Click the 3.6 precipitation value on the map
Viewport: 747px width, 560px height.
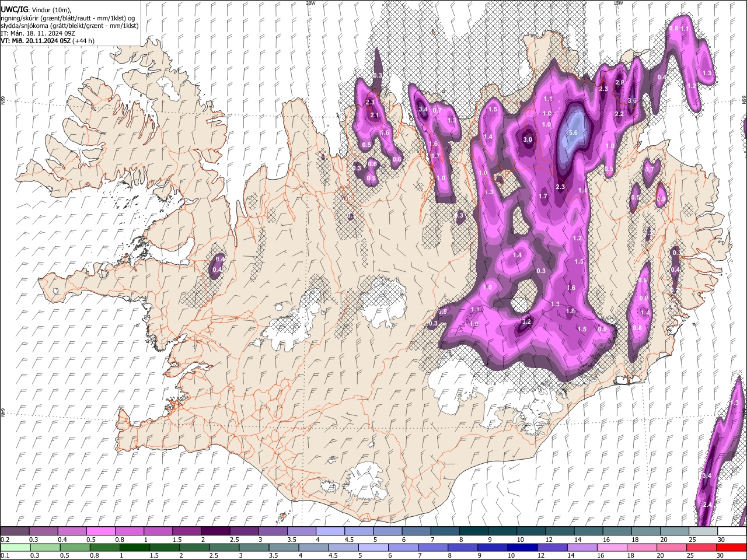pos(632,101)
